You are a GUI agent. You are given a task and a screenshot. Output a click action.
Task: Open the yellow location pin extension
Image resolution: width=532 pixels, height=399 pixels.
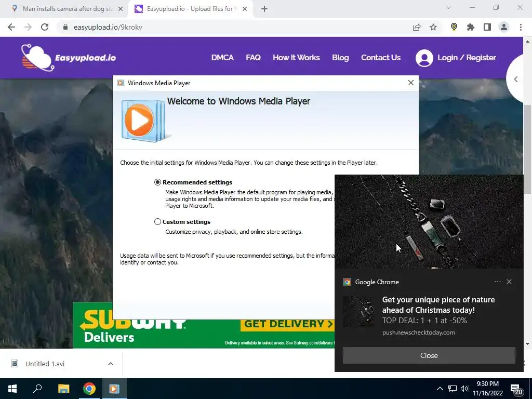[454, 27]
